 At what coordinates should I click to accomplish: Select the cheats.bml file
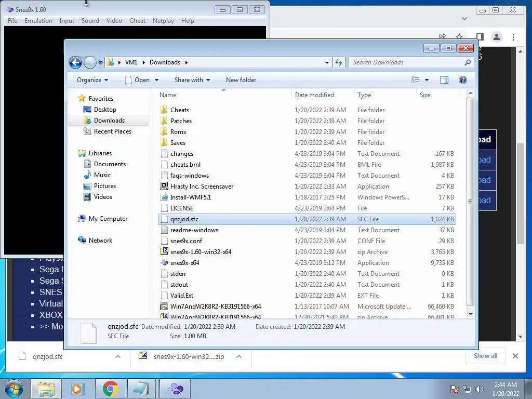185,165
